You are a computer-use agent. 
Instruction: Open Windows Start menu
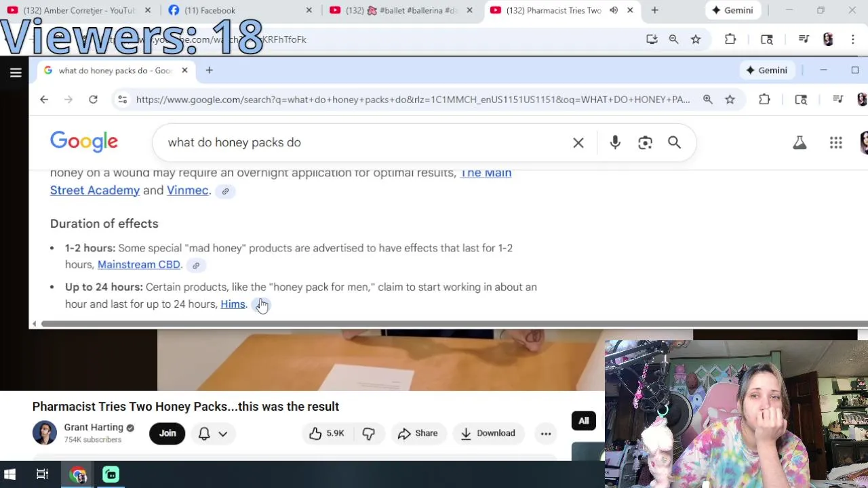[x=10, y=474]
